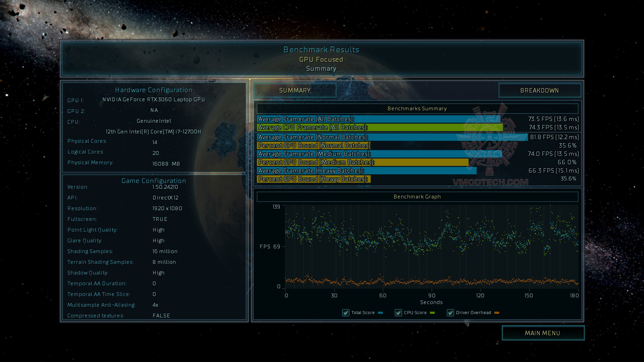
Task: Disable the Driver Overhead checkbox
Action: (x=450, y=313)
